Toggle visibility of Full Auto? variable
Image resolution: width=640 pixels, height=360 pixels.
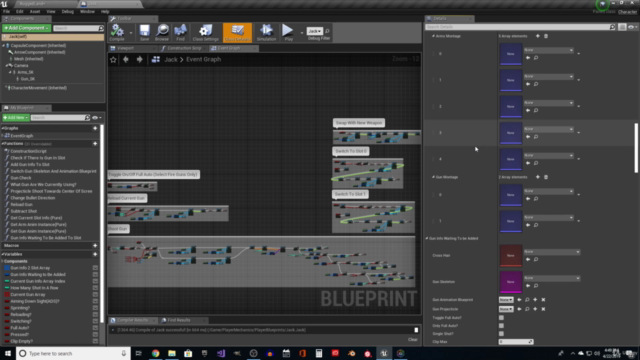pyautogui.click(x=95, y=328)
